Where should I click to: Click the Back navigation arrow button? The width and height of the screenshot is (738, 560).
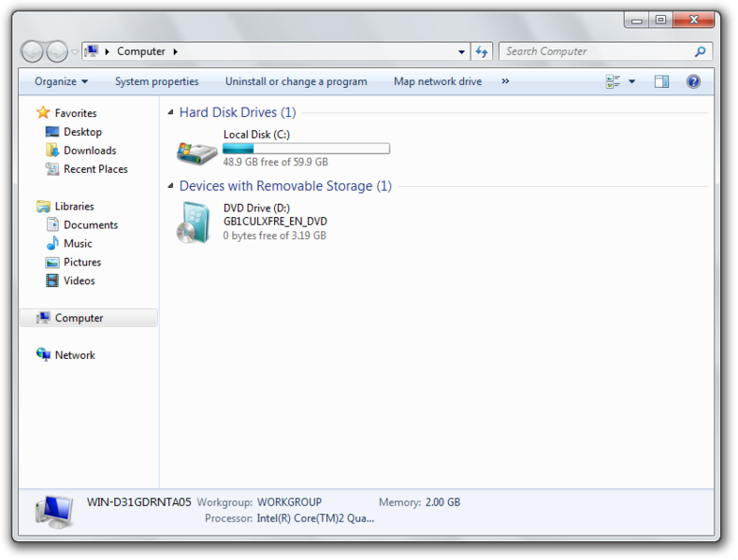point(33,51)
